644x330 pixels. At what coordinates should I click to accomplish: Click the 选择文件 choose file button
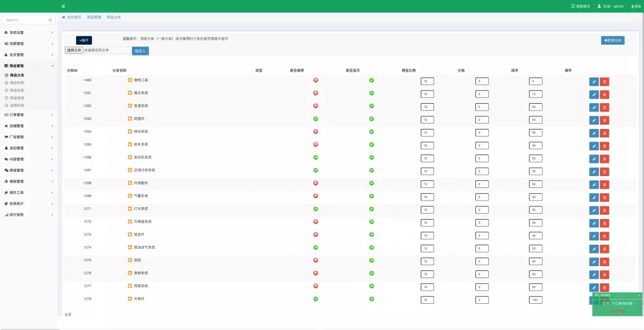click(74, 50)
